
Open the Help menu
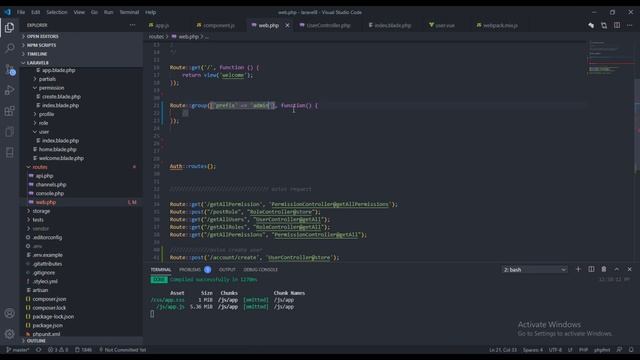tap(151, 12)
